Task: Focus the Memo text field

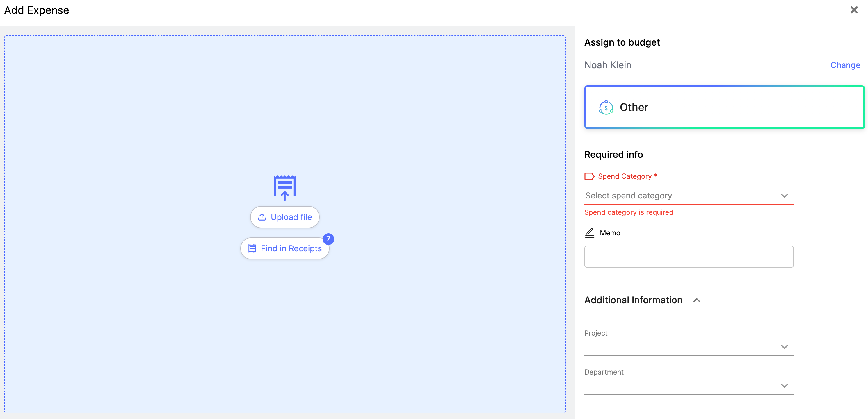Action: coord(689,257)
